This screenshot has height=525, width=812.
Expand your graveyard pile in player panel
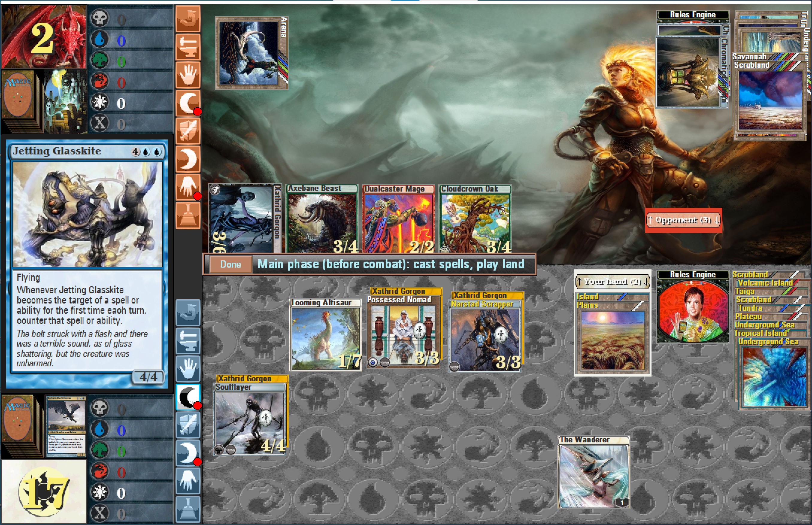(66, 426)
